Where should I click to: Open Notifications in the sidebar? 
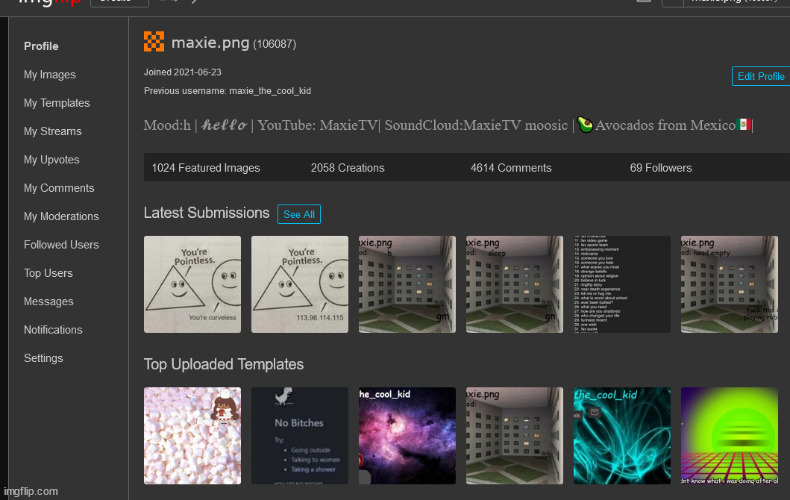pyautogui.click(x=53, y=330)
